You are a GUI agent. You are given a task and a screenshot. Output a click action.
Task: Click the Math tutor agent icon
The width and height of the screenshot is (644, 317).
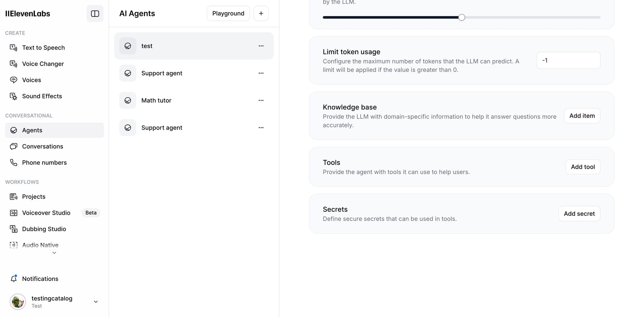(128, 100)
